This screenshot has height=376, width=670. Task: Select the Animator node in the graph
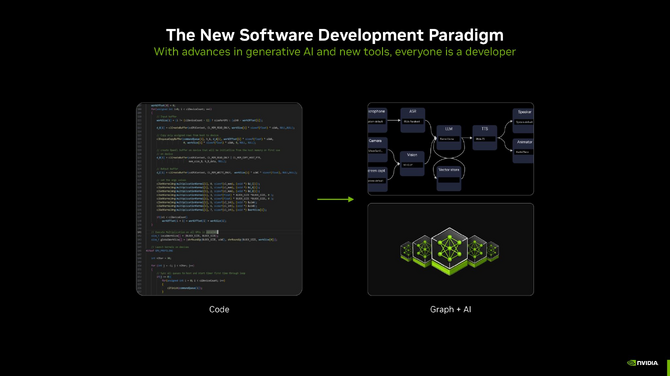click(x=523, y=150)
